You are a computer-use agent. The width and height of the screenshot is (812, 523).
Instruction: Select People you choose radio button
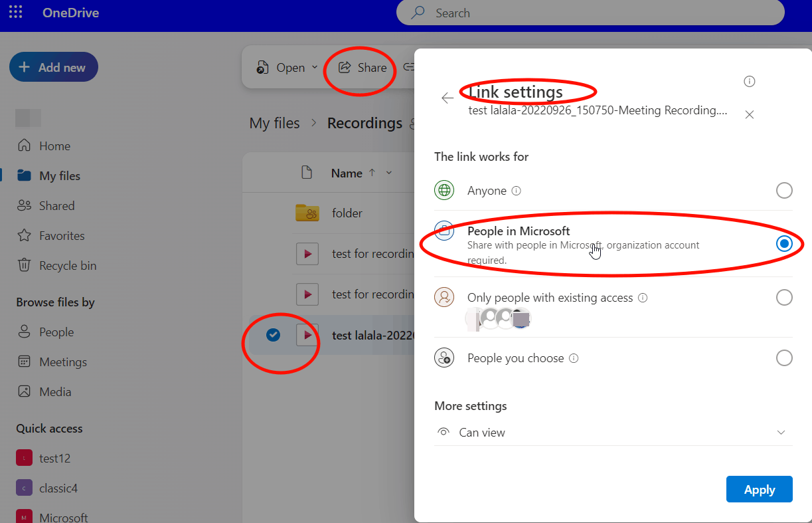784,358
